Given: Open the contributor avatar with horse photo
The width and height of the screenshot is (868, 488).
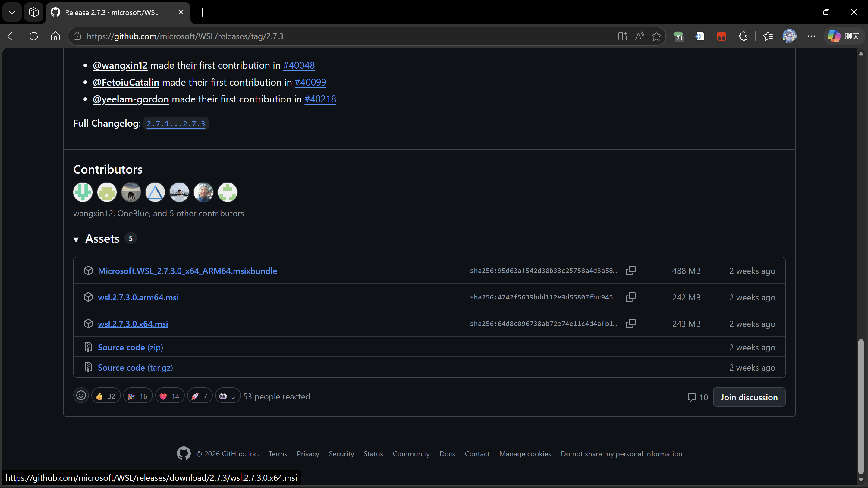Looking at the screenshot, I should (x=131, y=192).
